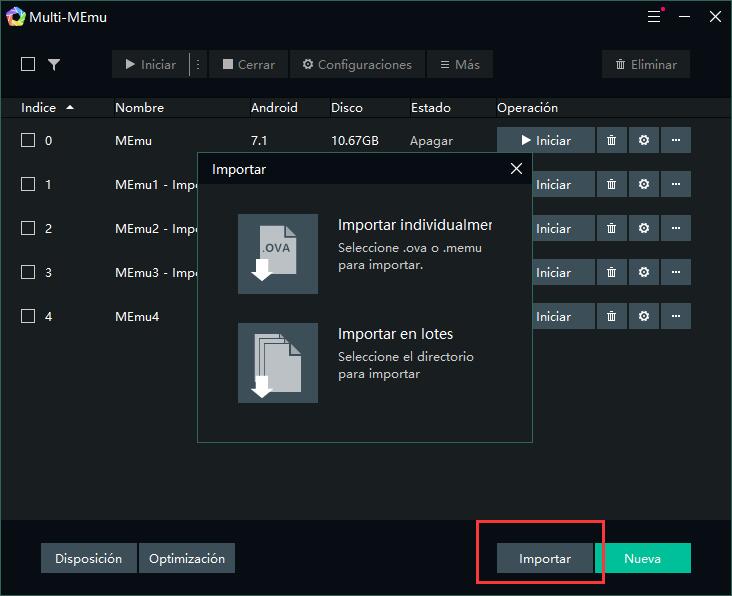Click the filter funnel icon
This screenshot has height=596, width=732.
[x=54, y=64]
